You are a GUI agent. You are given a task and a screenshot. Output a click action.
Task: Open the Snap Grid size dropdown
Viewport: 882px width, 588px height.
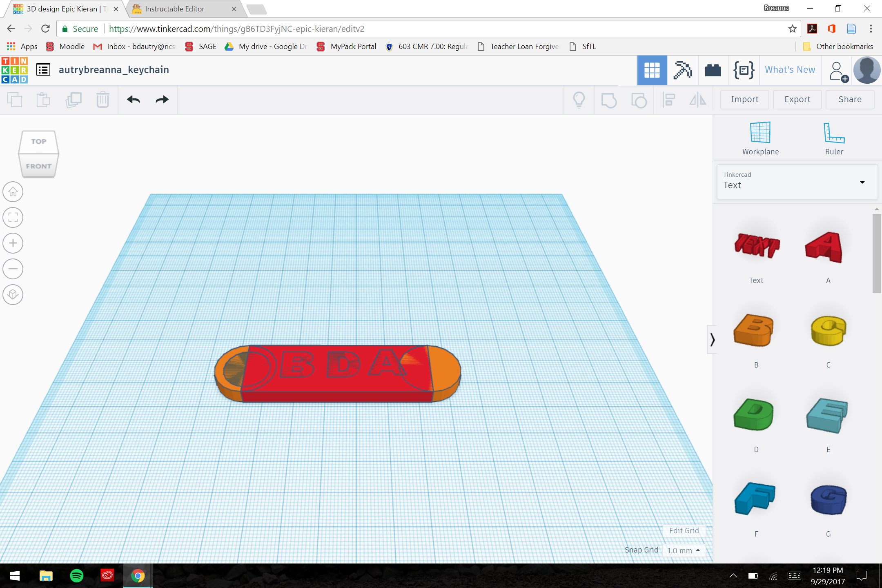point(684,550)
